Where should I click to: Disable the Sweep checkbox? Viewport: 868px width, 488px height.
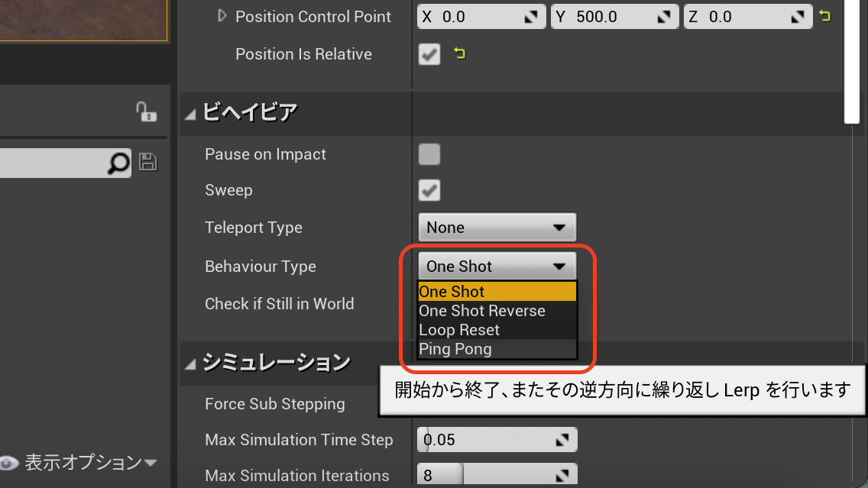click(429, 190)
